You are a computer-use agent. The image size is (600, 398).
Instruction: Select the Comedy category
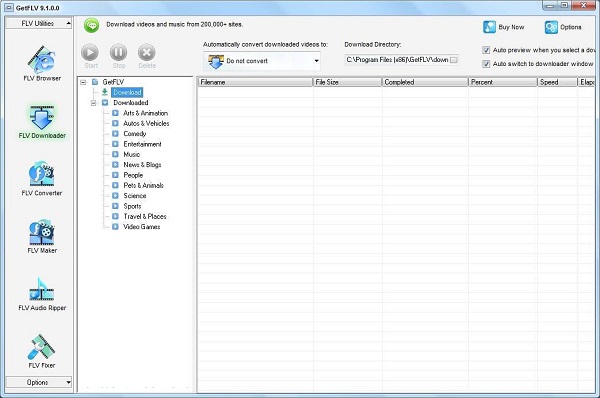pyautogui.click(x=135, y=134)
